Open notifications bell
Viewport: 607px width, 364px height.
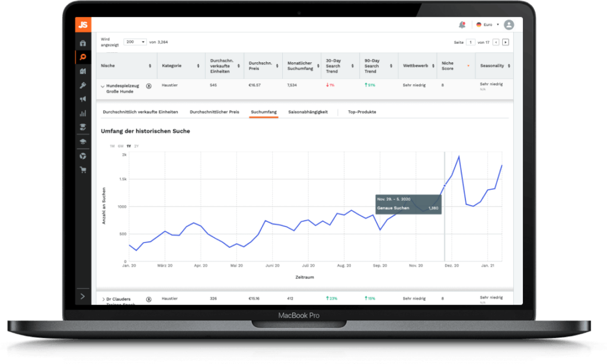462,25
